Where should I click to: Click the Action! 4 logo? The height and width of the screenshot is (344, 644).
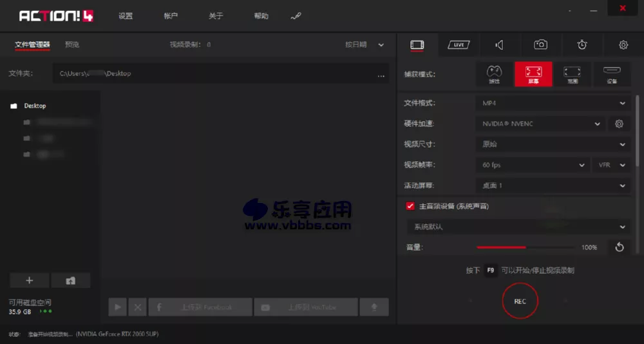(x=56, y=16)
